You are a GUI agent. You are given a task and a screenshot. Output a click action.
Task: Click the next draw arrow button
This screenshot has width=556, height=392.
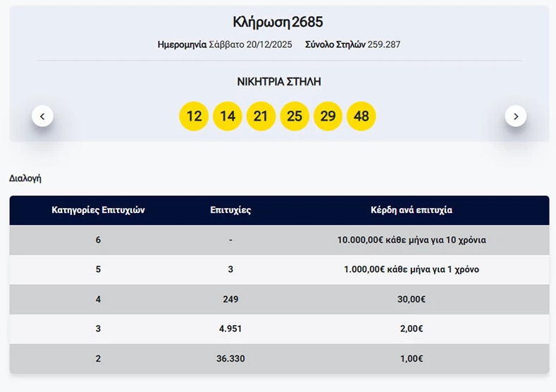tap(516, 116)
